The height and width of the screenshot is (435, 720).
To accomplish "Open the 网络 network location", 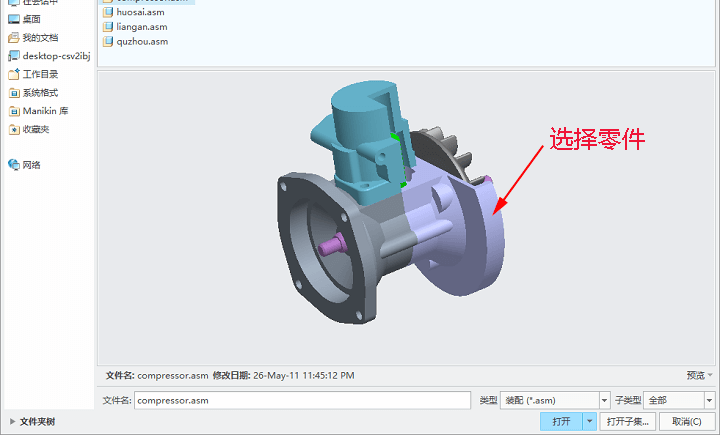I will [x=24, y=165].
